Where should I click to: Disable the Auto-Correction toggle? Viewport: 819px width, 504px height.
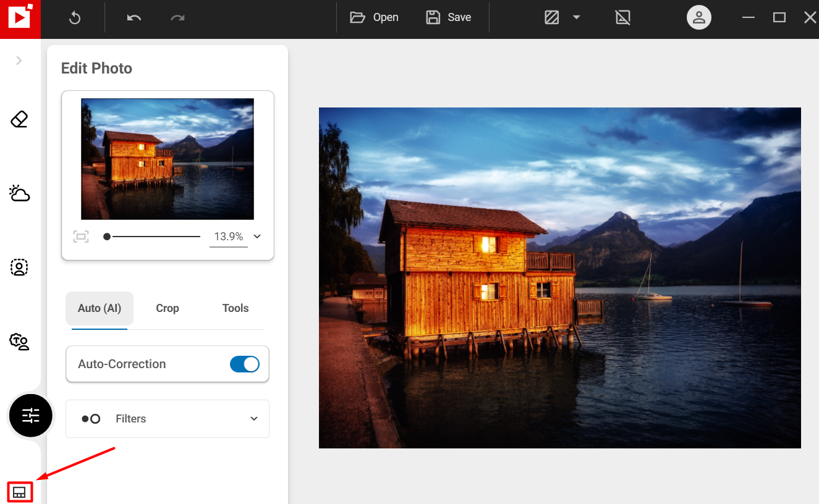pos(245,364)
